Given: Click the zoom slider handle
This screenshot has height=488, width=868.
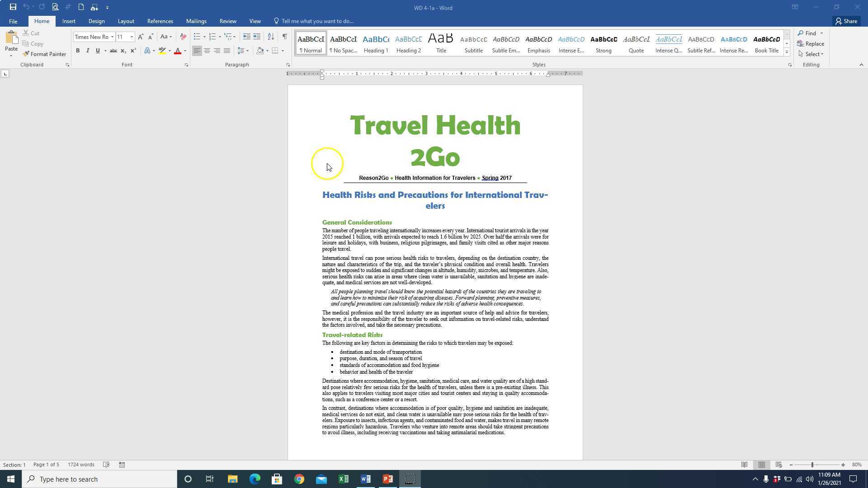Looking at the screenshot, I should tap(812, 465).
